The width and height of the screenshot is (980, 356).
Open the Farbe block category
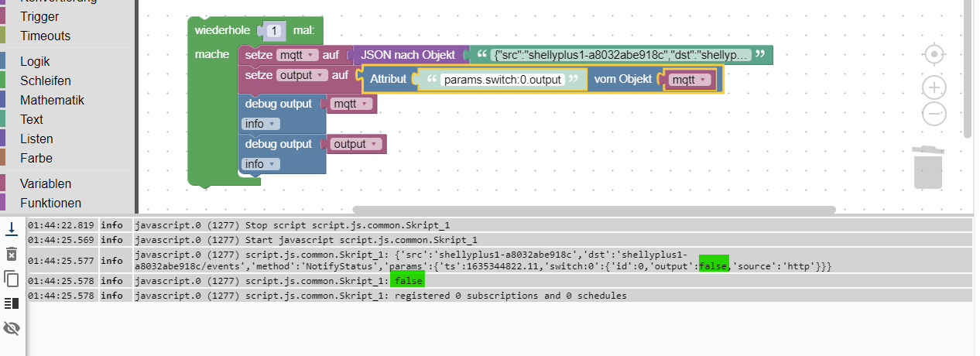point(36,158)
